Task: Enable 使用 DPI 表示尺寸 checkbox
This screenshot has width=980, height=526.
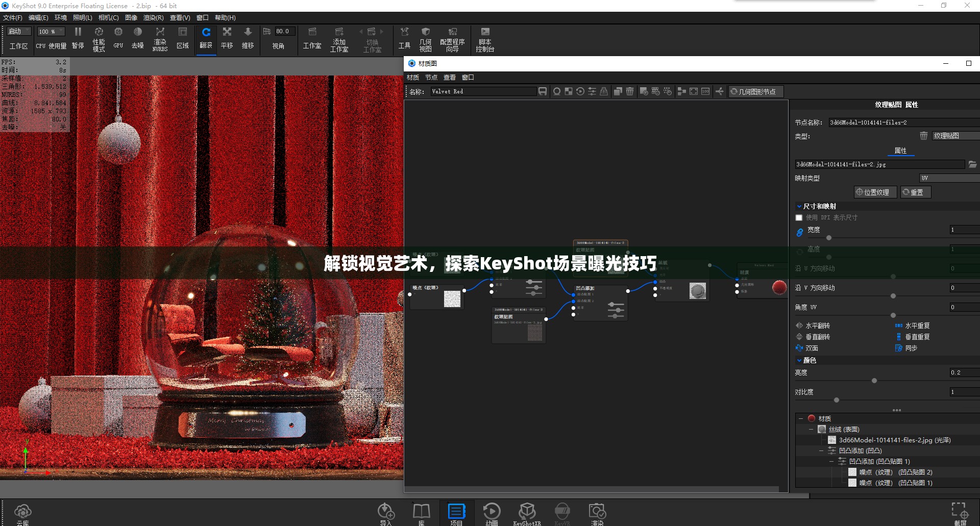Action: 799,218
